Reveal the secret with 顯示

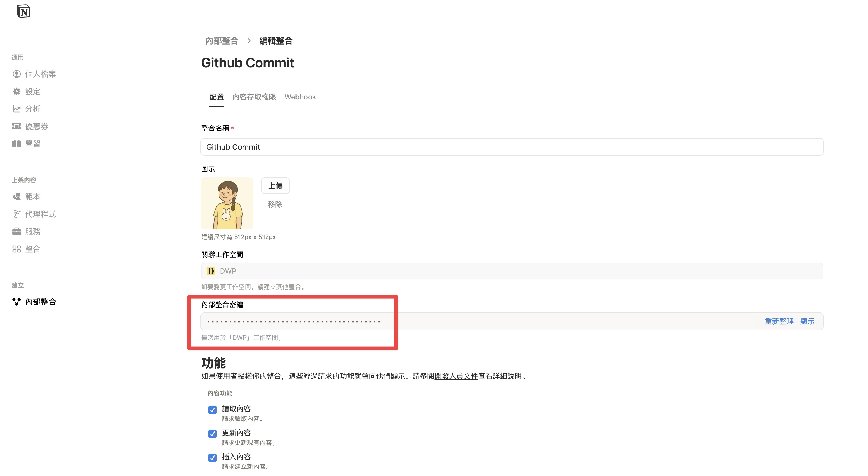(x=807, y=321)
